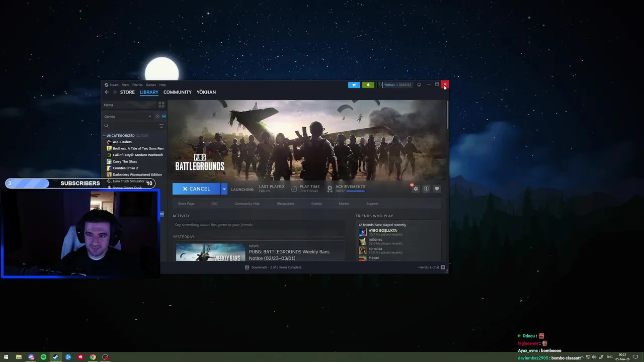Click the library search magnifier icon
This screenshot has height=362, width=644.
tap(106, 126)
